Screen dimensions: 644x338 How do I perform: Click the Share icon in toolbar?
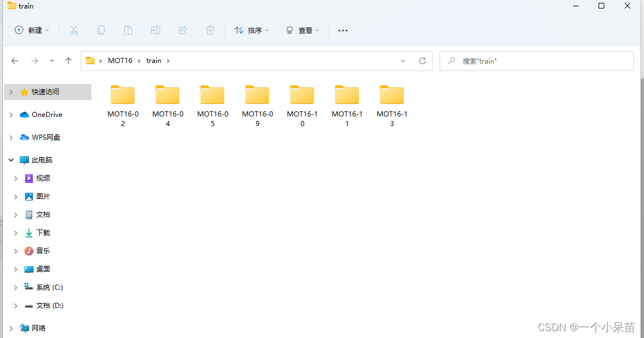coord(183,30)
